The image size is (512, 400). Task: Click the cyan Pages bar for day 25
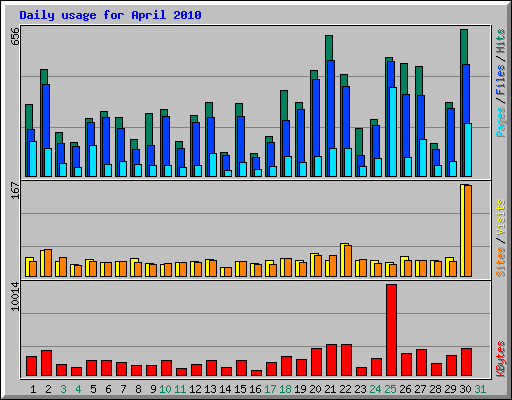tap(393, 132)
